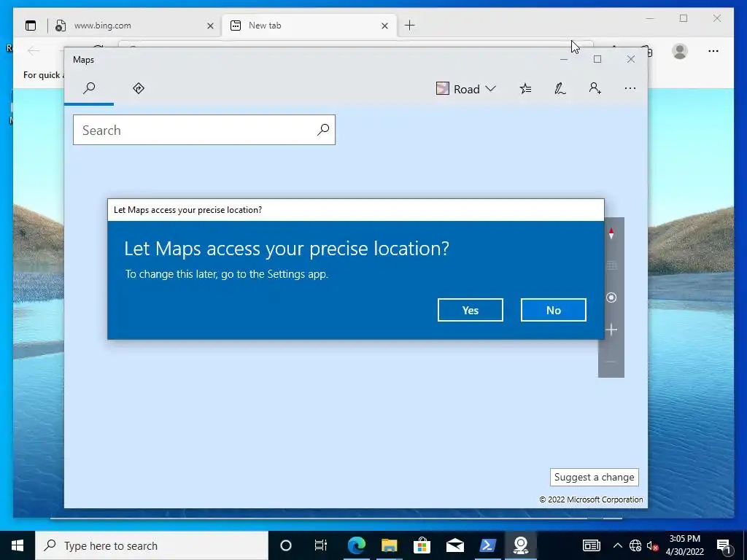The image size is (747, 560).
Task: Click the magnifier icon in the Search box
Action: coord(323,130)
